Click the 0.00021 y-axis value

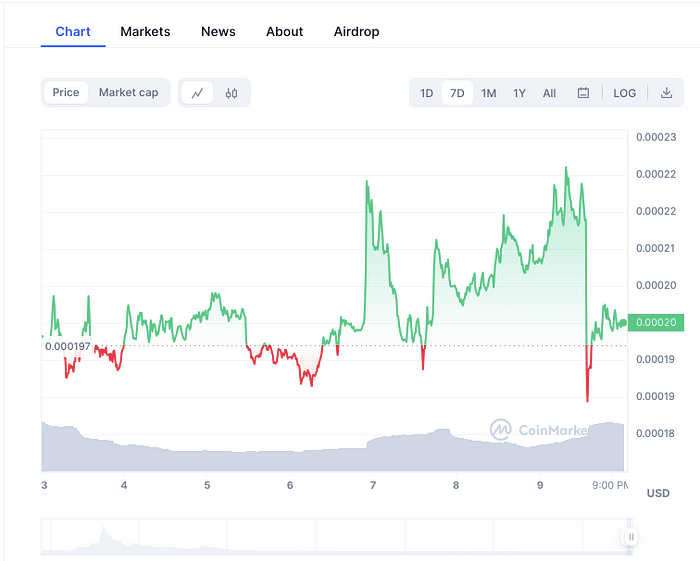click(x=656, y=248)
